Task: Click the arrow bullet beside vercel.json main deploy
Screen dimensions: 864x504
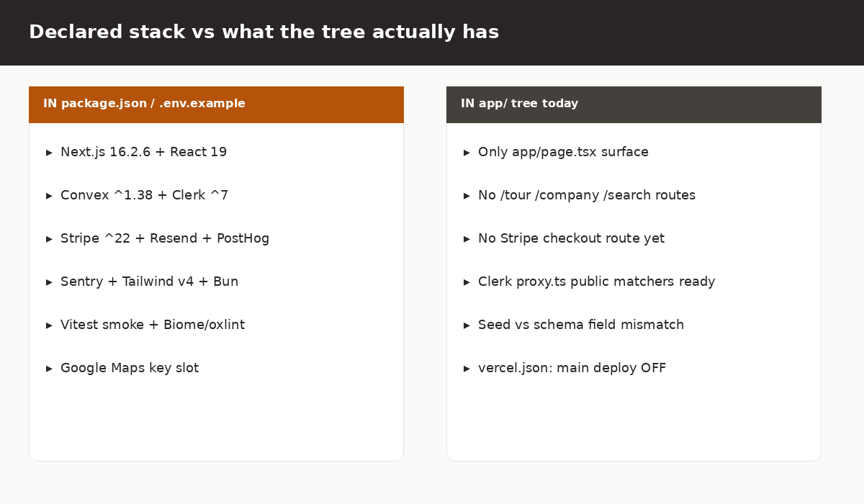Action: 467,369
